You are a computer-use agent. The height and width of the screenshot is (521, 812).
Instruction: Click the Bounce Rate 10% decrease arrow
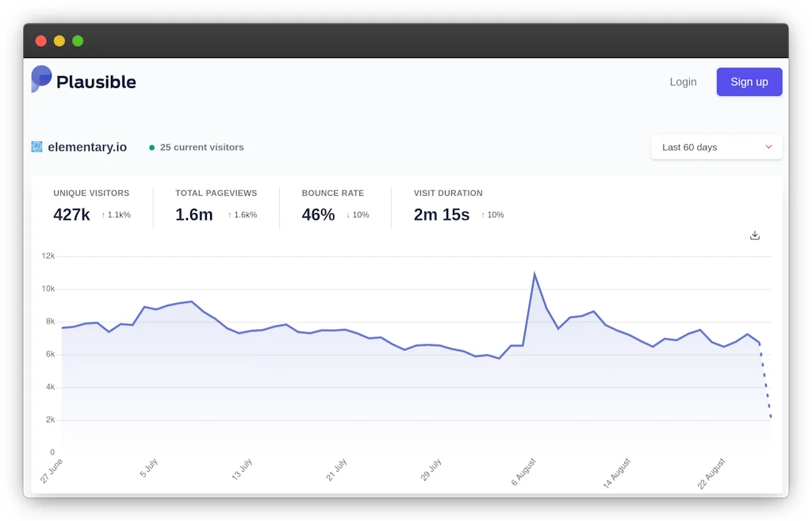tap(347, 214)
